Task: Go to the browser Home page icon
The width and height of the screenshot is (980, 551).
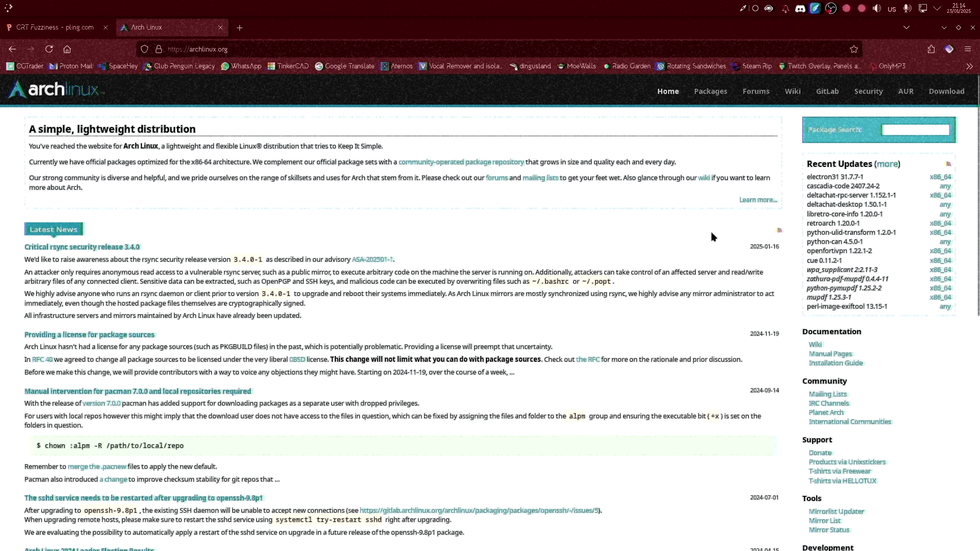Action: tap(67, 49)
